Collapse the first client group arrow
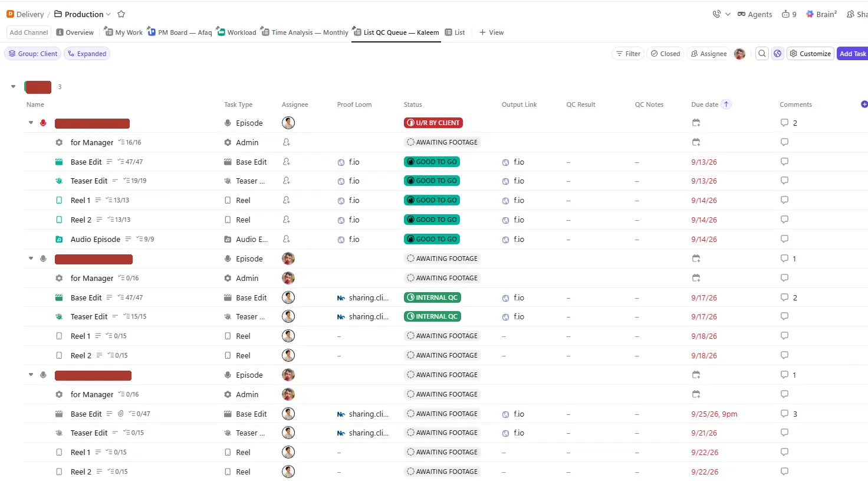 [13, 87]
